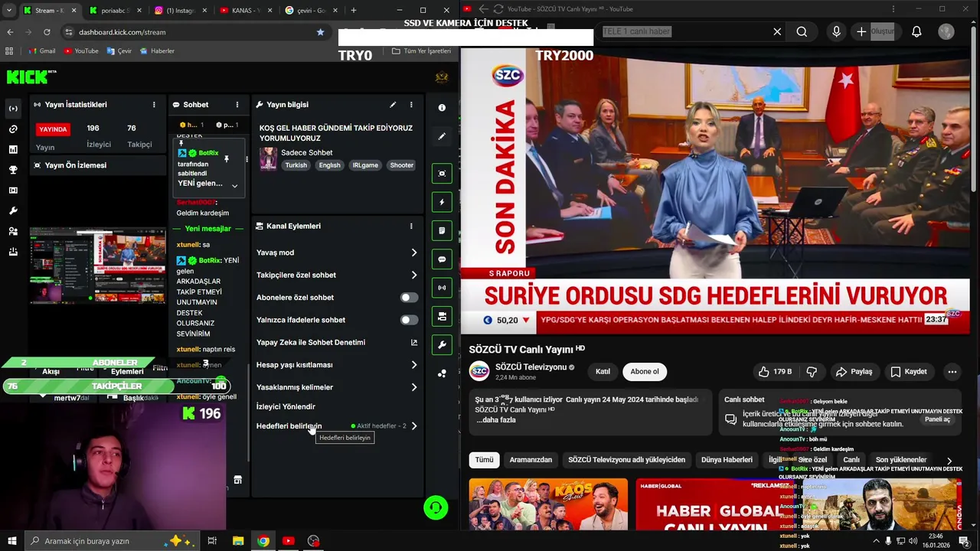The height and width of the screenshot is (551, 980).
Task: Toggle Yalnızca ifadelerle sohbet switch
Action: coord(410,320)
